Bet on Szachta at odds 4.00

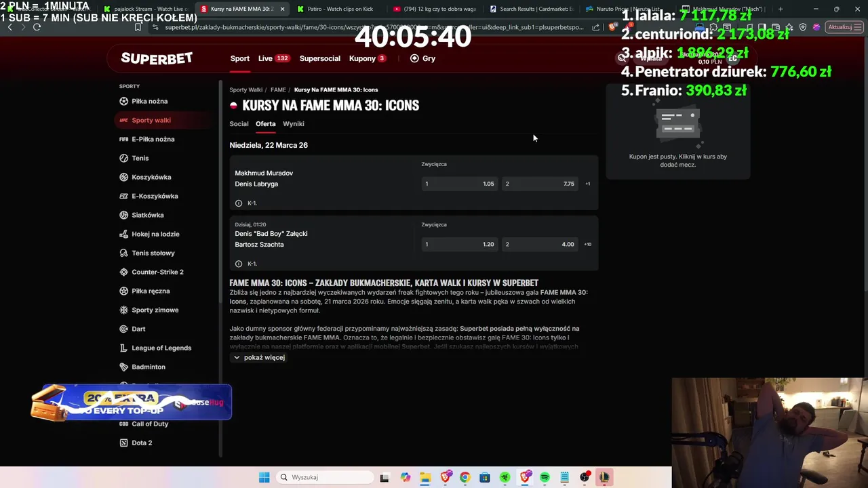tap(540, 244)
